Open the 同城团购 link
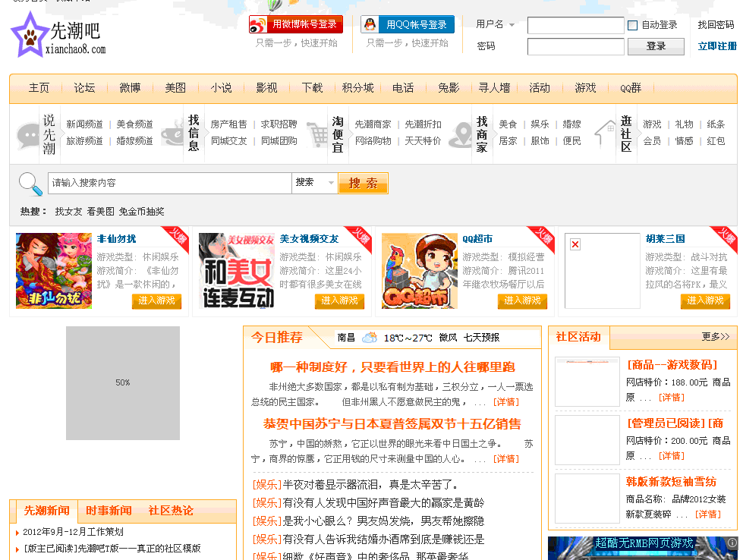 pyautogui.click(x=279, y=141)
